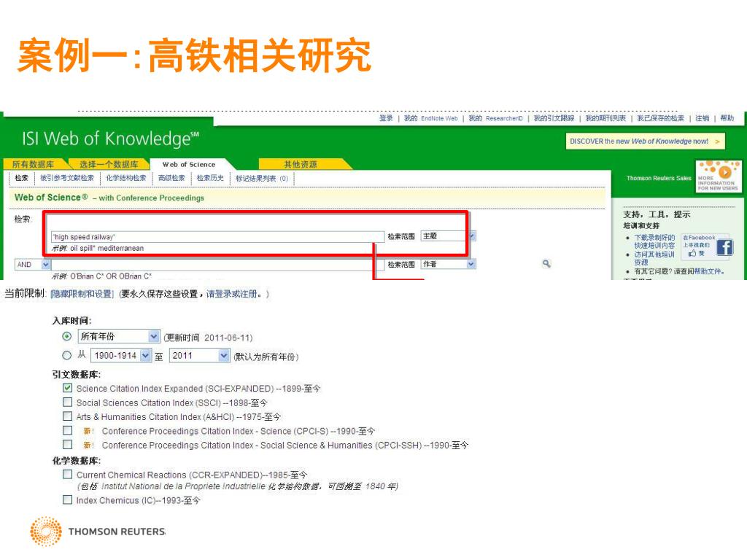Open the 作者 search scope dropdown
This screenshot has width=747, height=560.
coord(448,264)
